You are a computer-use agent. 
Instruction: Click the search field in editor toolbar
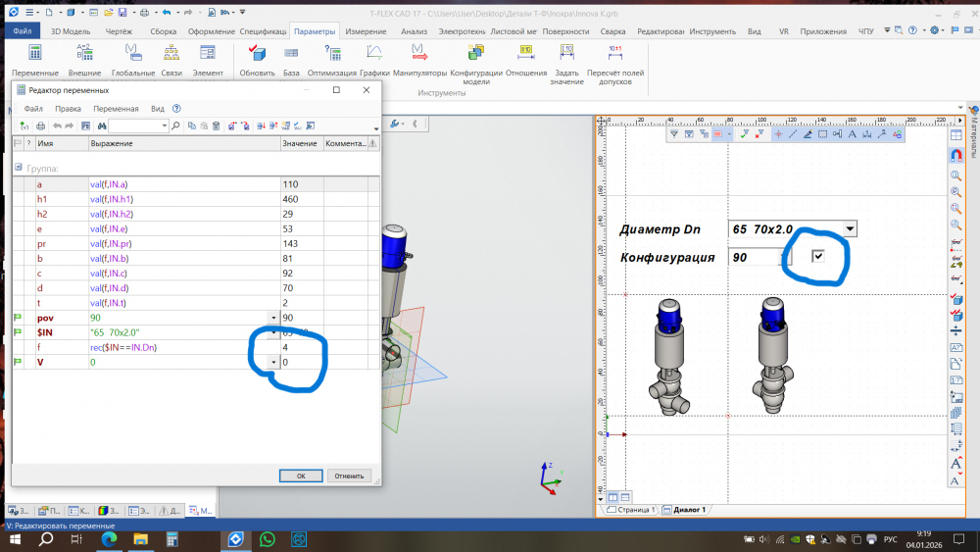pyautogui.click(x=137, y=125)
